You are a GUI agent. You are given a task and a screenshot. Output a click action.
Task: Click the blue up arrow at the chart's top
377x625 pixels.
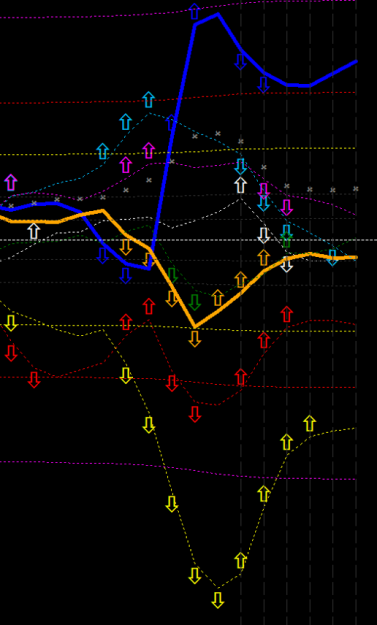(x=194, y=11)
